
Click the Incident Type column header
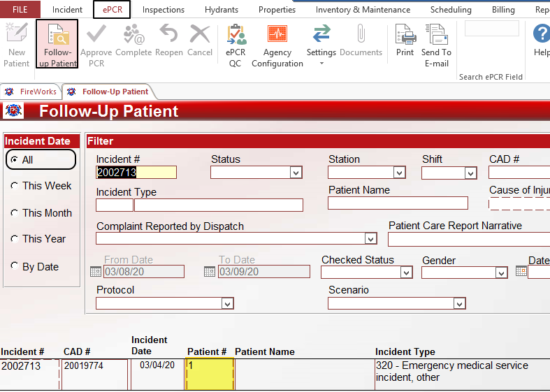tap(405, 351)
